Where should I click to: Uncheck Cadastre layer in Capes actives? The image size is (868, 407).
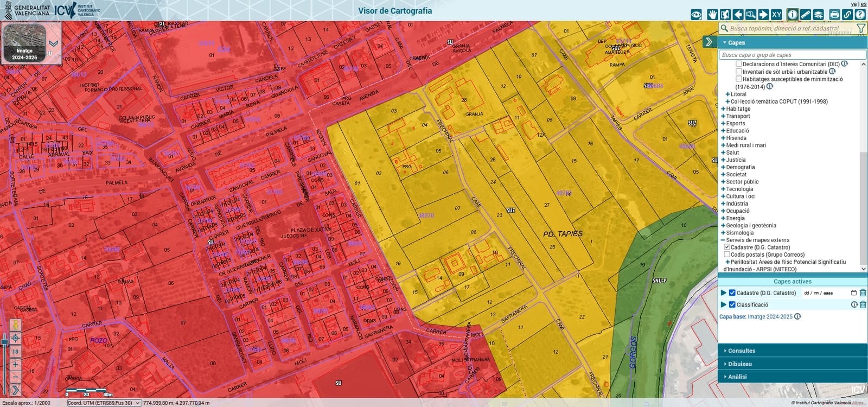point(732,293)
